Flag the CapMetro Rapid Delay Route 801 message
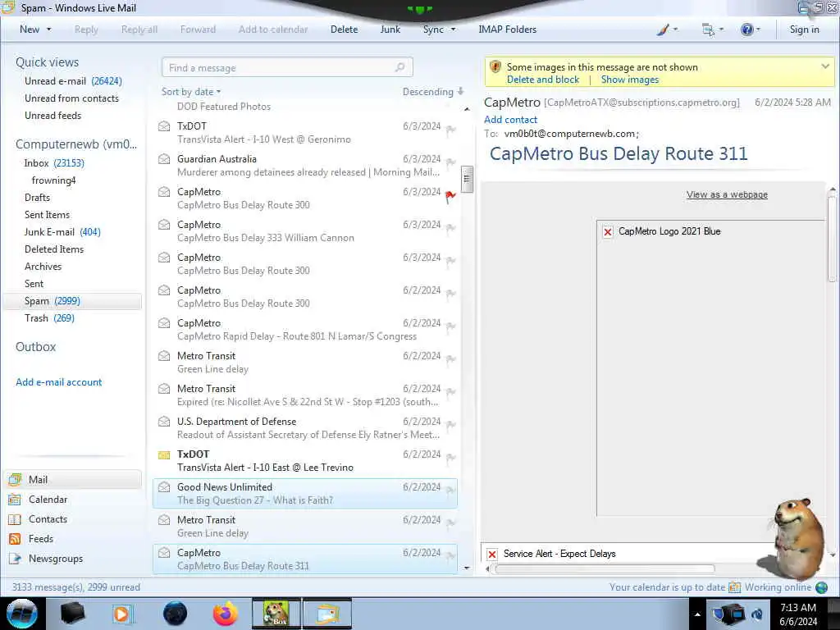This screenshot has width=840, height=630. pyautogui.click(x=450, y=326)
